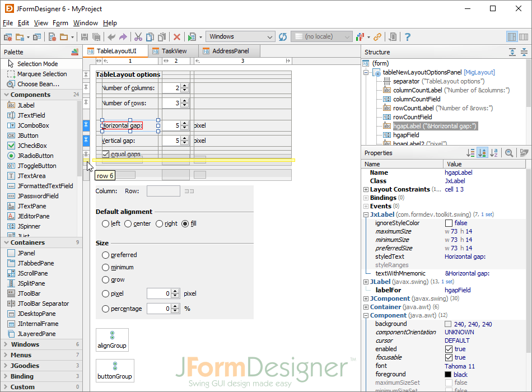Select the percentage size radio button

point(105,309)
